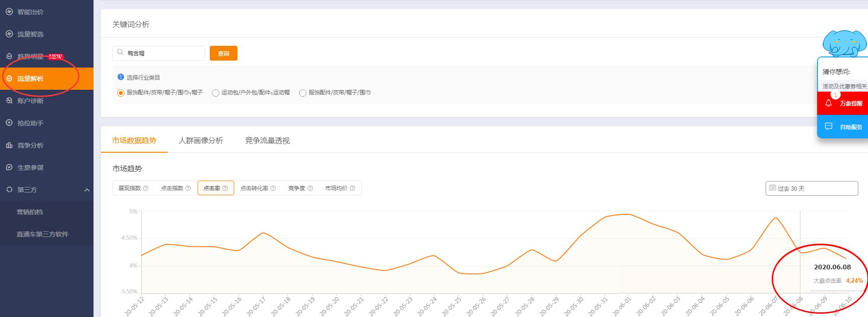
Task: Click the 抢位助手 target icon
Action: point(9,123)
